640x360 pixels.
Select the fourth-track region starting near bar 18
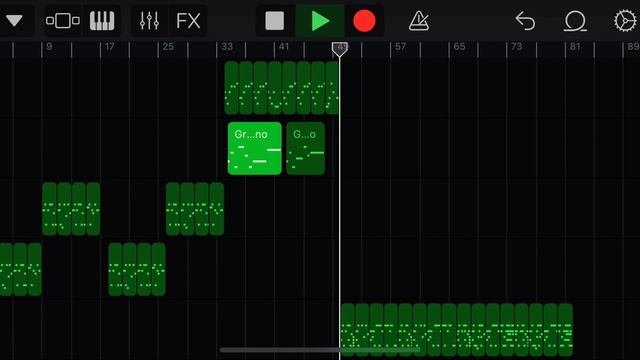point(137,269)
